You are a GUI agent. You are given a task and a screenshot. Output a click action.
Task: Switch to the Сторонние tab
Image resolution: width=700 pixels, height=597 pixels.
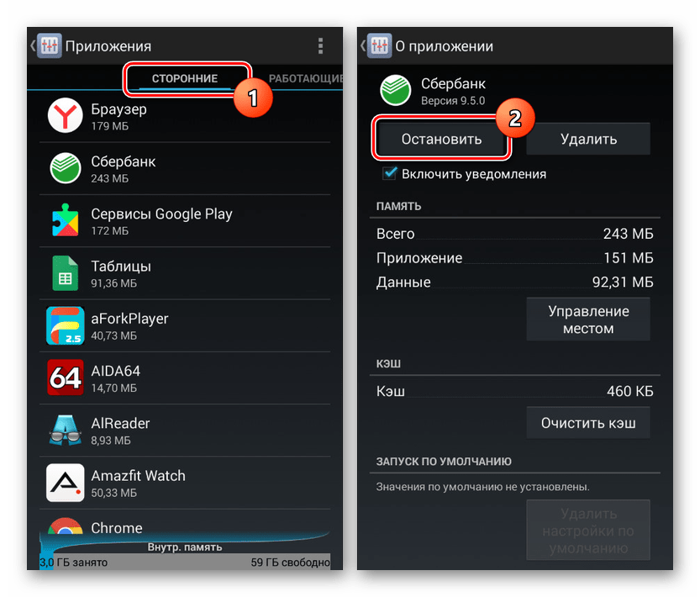click(x=185, y=79)
